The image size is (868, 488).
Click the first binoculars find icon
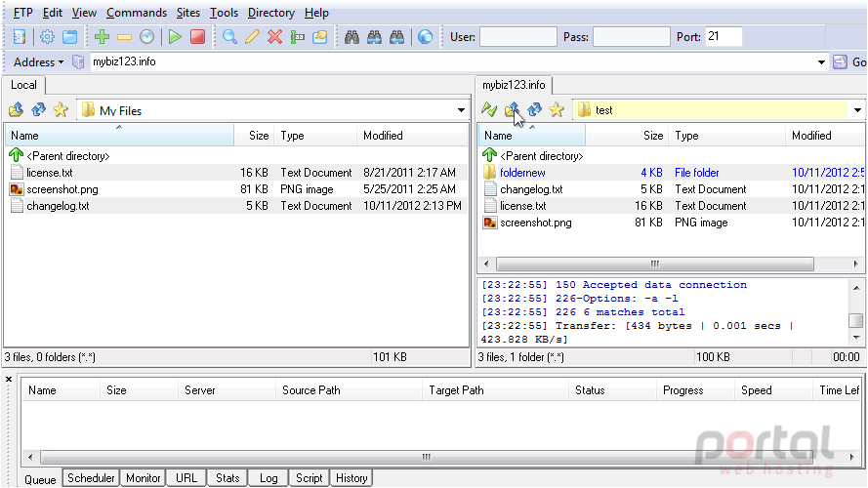(x=351, y=37)
